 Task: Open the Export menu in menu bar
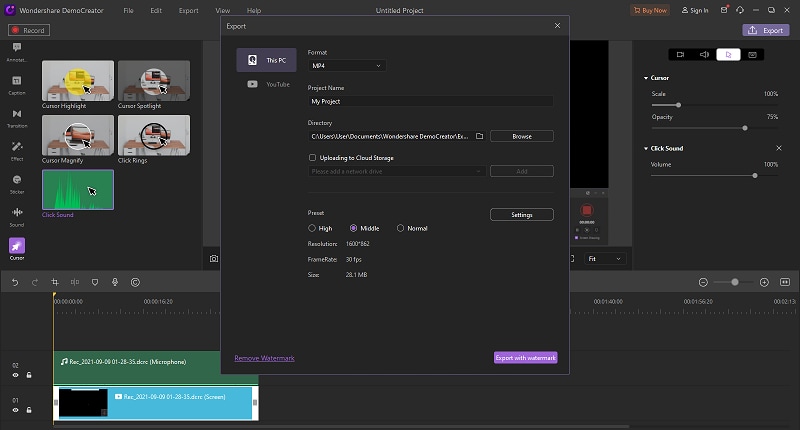pyautogui.click(x=188, y=10)
